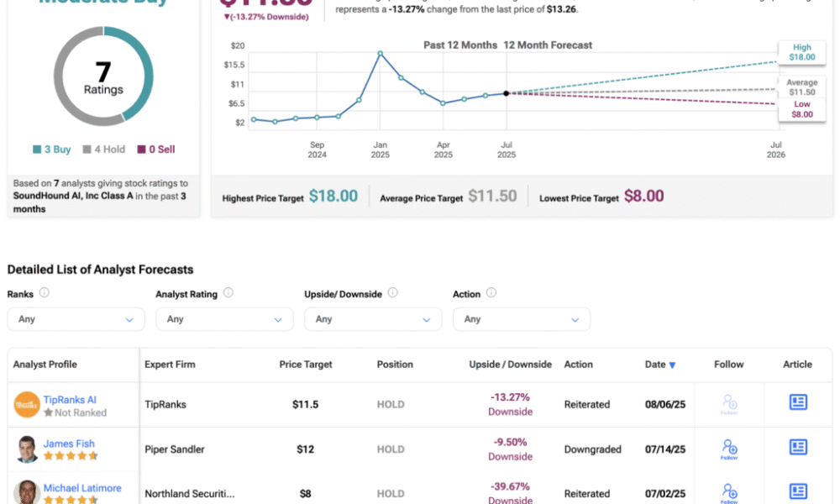Click the Upside/Downside info icon

392,292
